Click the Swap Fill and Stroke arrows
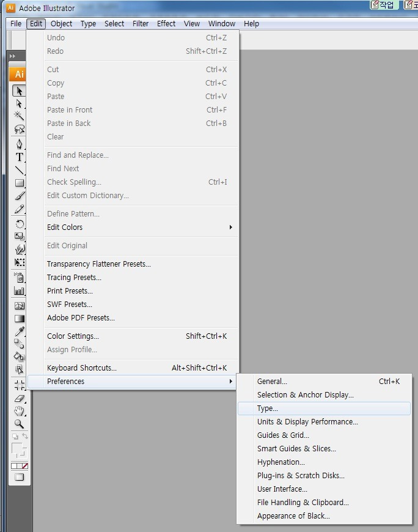The image size is (418, 532). [24, 436]
